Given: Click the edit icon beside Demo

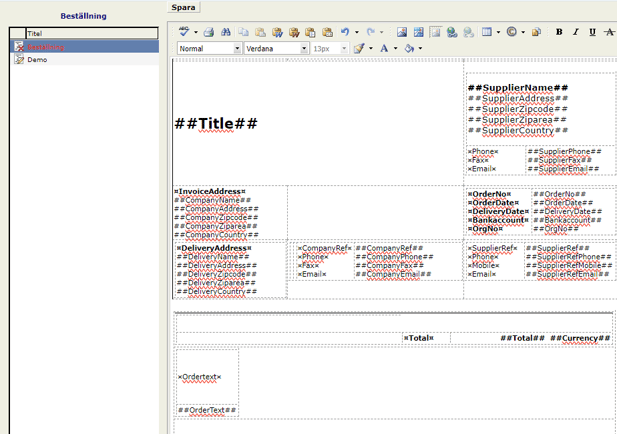Looking at the screenshot, I should pyautogui.click(x=19, y=60).
